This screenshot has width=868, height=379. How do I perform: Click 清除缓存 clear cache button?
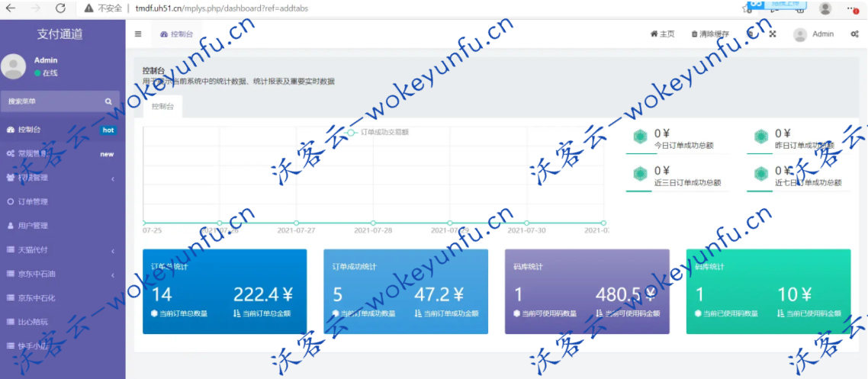(710, 34)
